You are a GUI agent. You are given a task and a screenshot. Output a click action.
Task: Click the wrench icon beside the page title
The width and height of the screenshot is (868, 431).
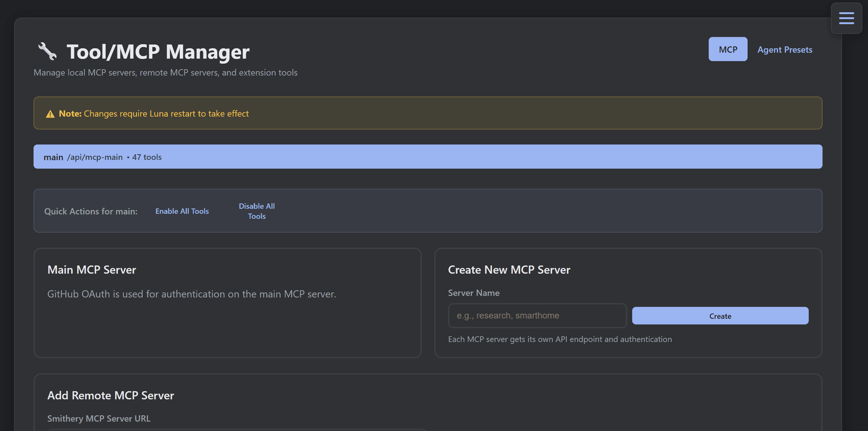point(48,51)
